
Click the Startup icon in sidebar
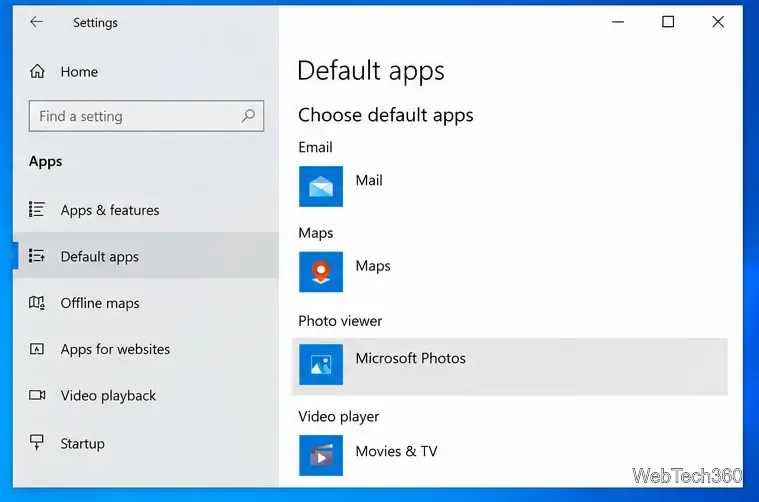tap(37, 442)
